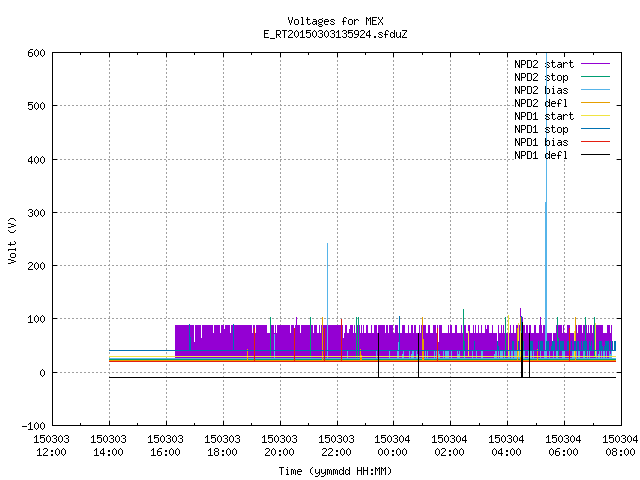The width and height of the screenshot is (640, 480).
Task: Click the 'NPD1 bias' legend label
Action: coord(541,142)
